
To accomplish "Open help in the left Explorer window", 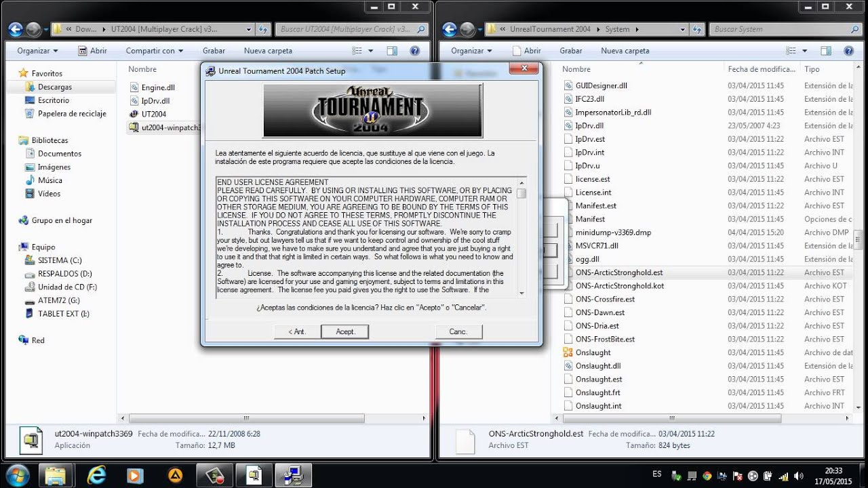I will click(x=415, y=51).
